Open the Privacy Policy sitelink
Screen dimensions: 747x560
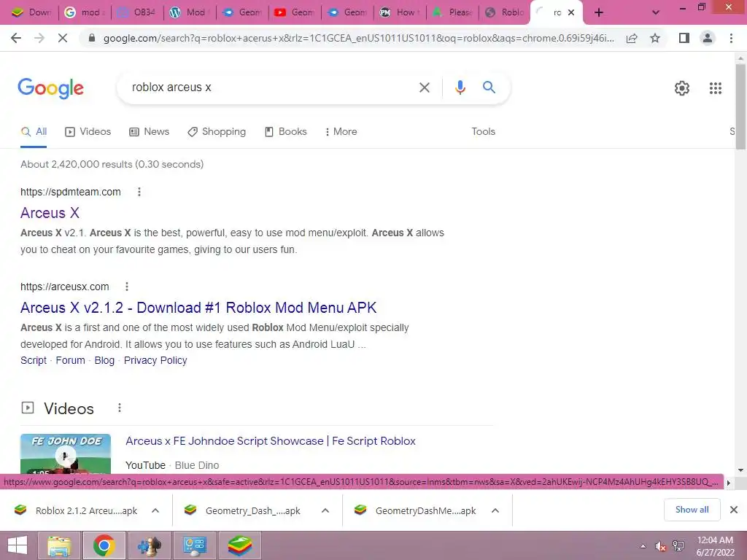[x=155, y=360]
